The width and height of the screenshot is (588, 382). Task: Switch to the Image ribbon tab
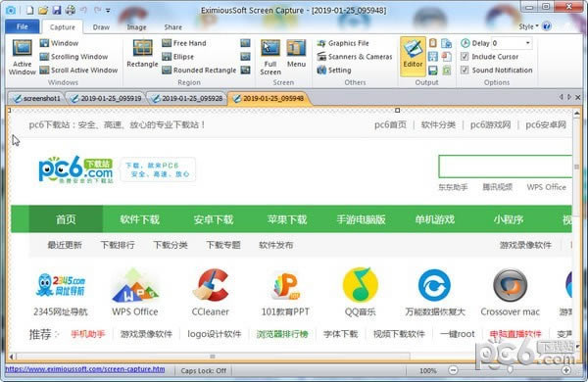tap(136, 27)
